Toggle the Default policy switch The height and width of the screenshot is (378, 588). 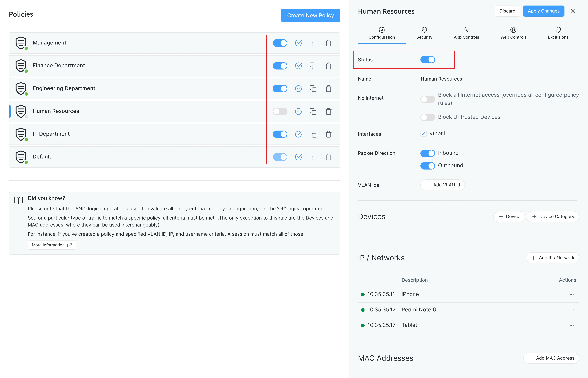pos(280,157)
